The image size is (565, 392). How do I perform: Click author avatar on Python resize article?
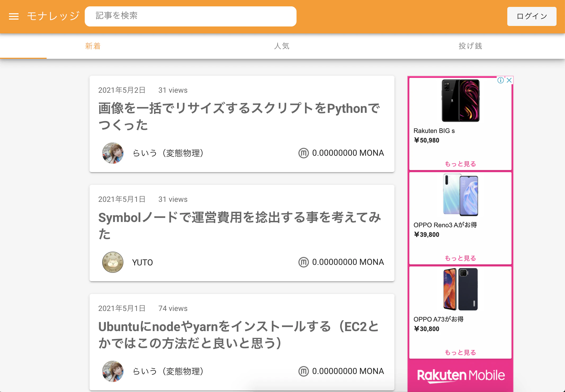point(113,153)
